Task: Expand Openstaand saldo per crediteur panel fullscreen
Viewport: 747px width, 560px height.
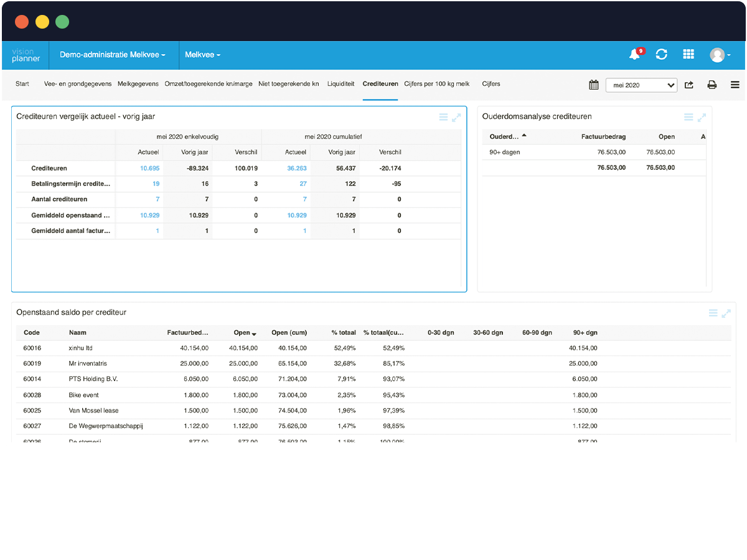Action: click(726, 313)
